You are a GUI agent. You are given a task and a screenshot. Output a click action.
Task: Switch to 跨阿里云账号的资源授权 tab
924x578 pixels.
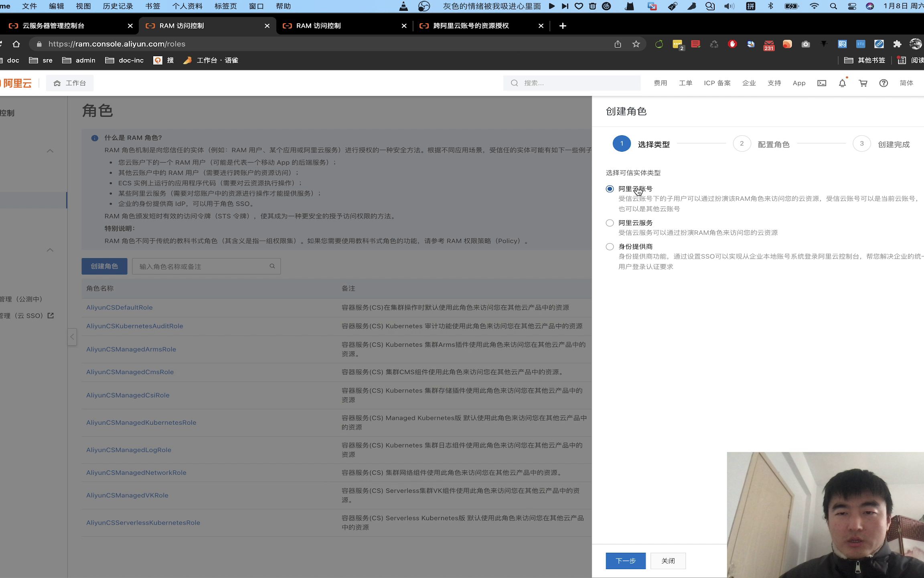tap(471, 26)
